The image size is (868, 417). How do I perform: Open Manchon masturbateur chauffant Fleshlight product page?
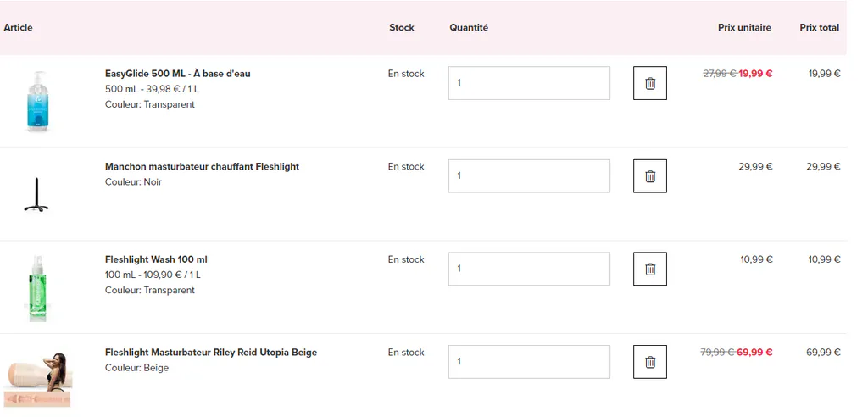202,167
